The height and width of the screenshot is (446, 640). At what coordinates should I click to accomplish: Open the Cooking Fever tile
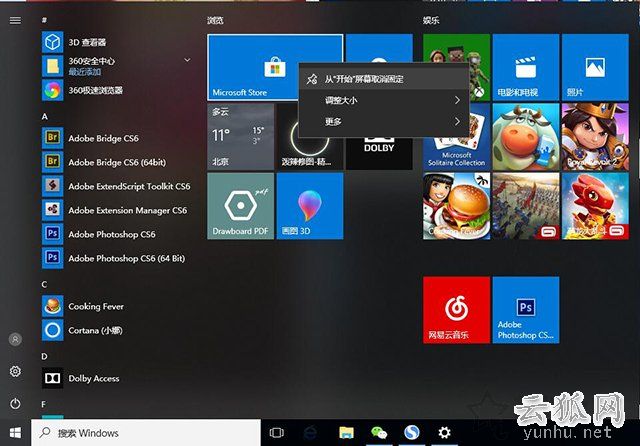[x=456, y=206]
